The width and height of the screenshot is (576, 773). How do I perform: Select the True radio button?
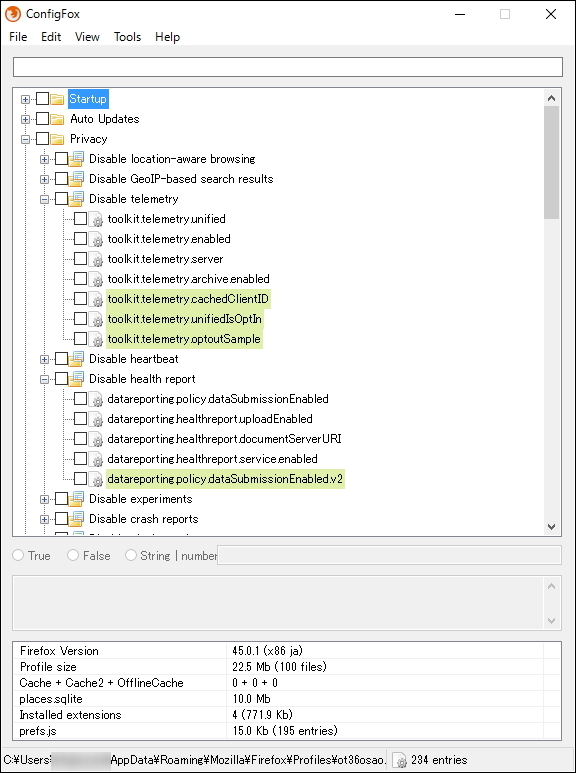click(18, 556)
